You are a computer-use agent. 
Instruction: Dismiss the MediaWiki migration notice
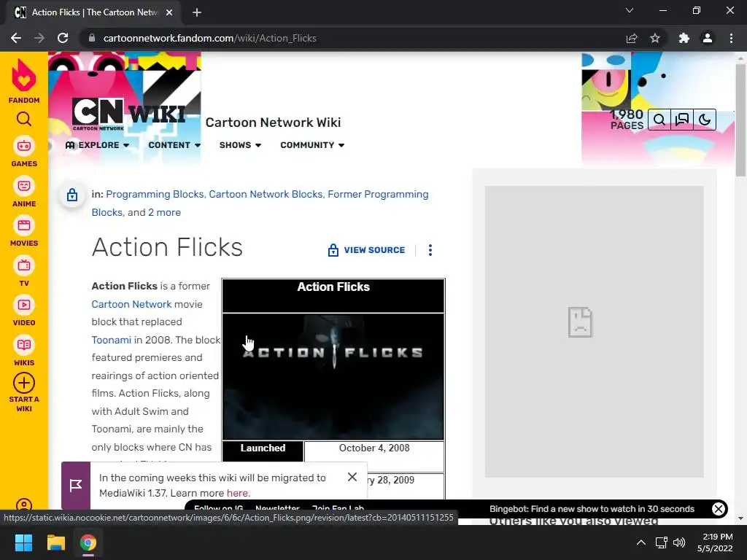(352, 477)
